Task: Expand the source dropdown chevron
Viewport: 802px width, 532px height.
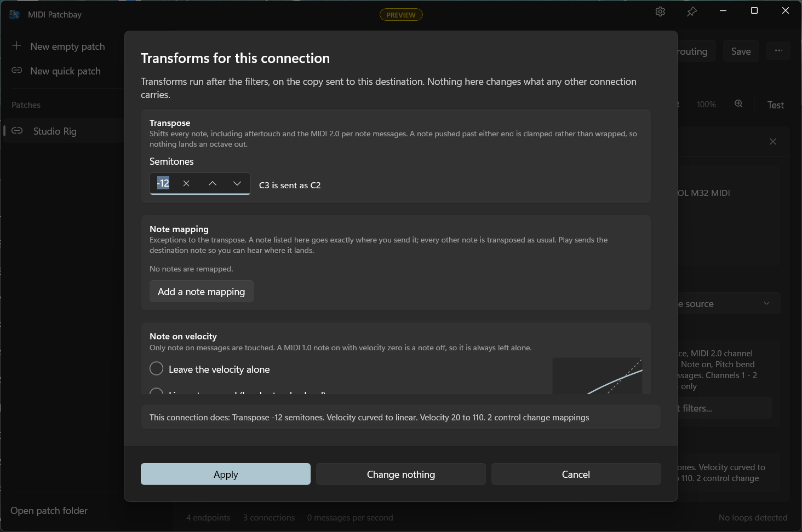Action: coord(766,304)
